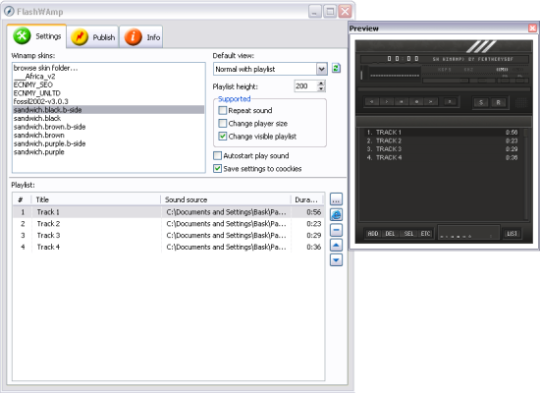540x393 pixels.
Task: Toggle Repeat R button in Preview player
Action: point(498,102)
